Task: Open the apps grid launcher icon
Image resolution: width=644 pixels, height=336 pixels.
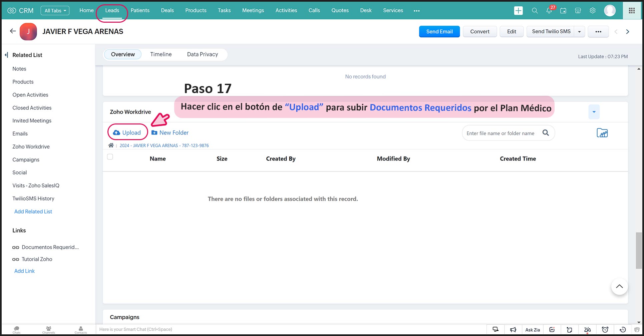Action: pyautogui.click(x=632, y=11)
